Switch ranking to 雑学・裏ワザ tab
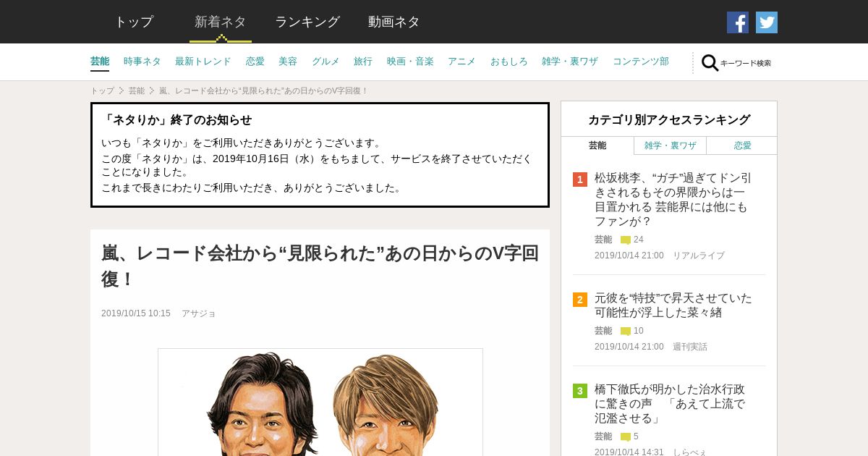The height and width of the screenshot is (456, 868). (671, 145)
